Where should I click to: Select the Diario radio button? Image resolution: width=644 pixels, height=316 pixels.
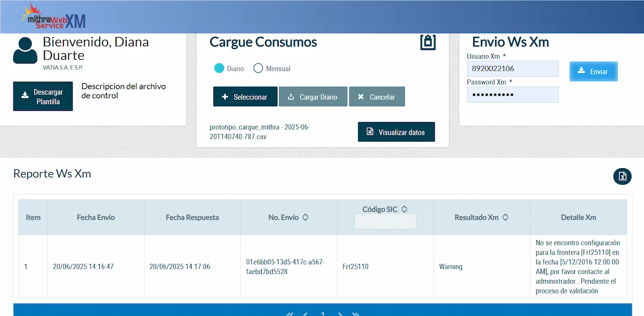(219, 68)
